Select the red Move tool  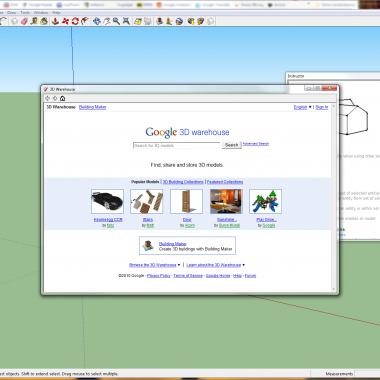[65, 21]
